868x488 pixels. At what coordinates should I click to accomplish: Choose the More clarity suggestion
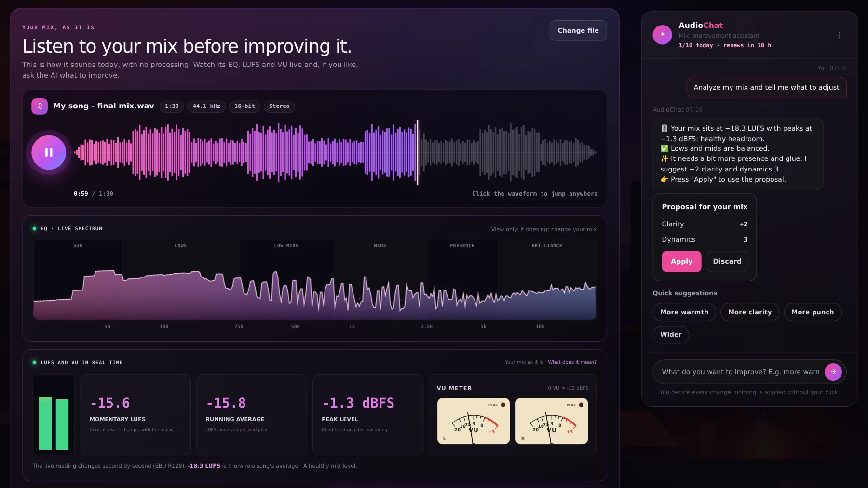point(750,312)
